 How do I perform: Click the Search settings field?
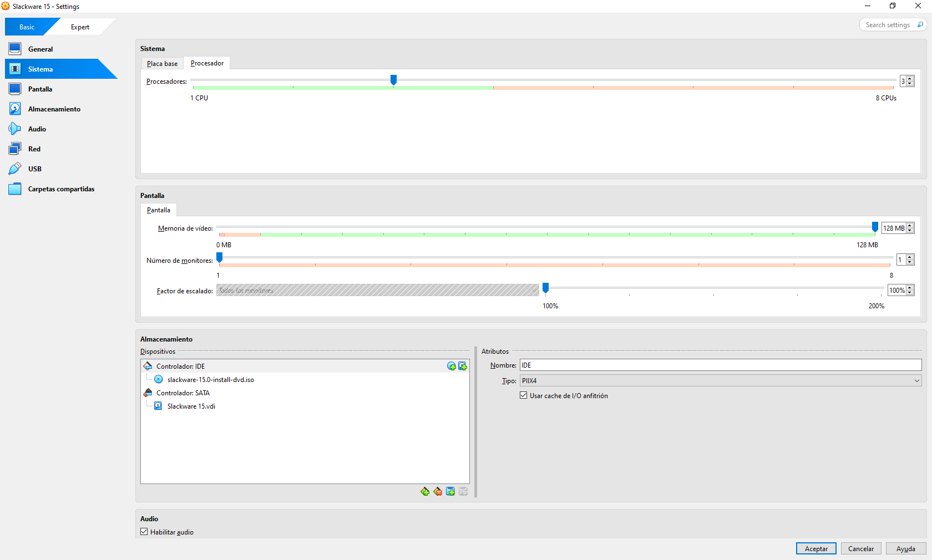(x=893, y=25)
